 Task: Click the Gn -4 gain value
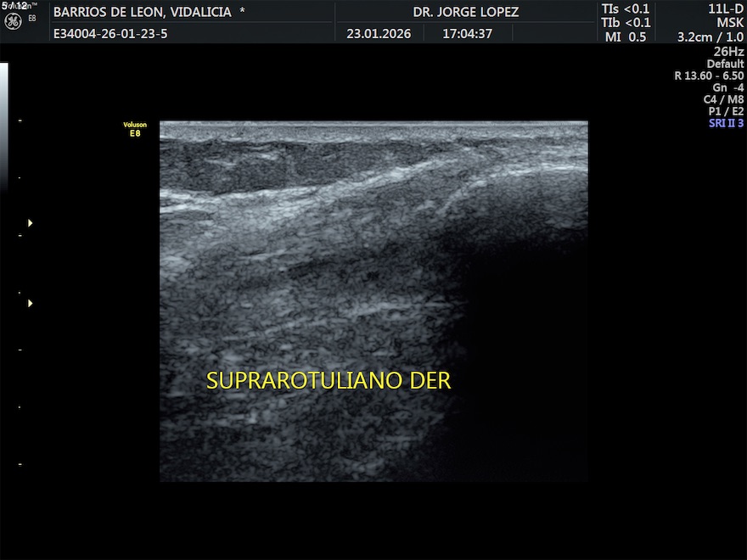coord(727,87)
